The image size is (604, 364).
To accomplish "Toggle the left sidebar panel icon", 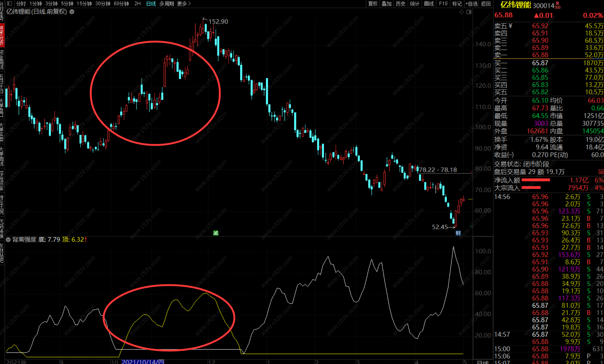I will coord(10,4).
